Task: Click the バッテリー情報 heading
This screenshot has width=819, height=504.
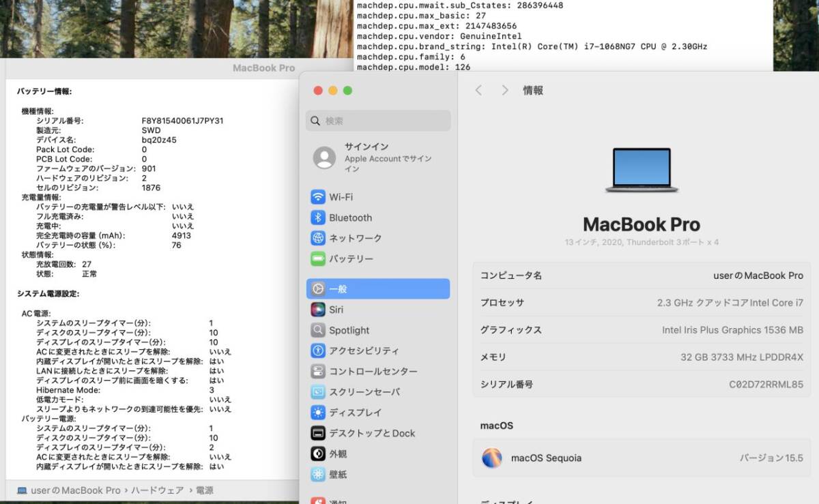Action: point(44,91)
